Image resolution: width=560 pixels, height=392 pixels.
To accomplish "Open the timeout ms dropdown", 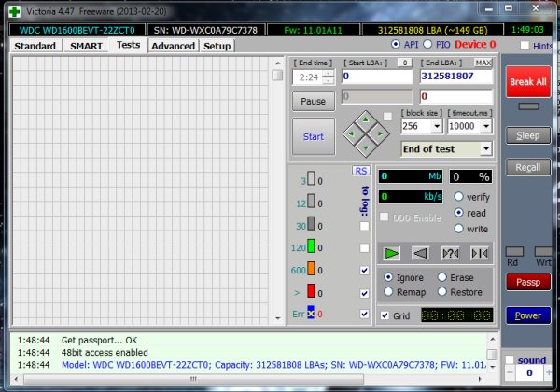I will [486, 126].
